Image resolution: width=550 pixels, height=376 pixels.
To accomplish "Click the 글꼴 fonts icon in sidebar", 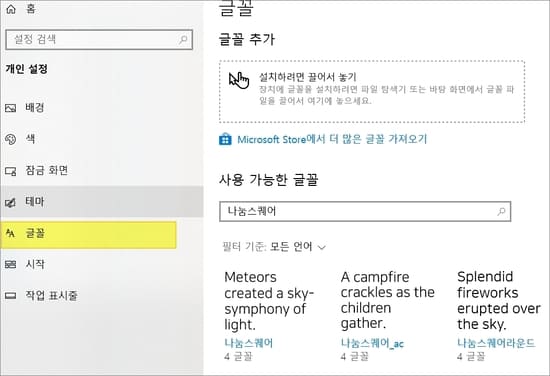I will coord(11,233).
